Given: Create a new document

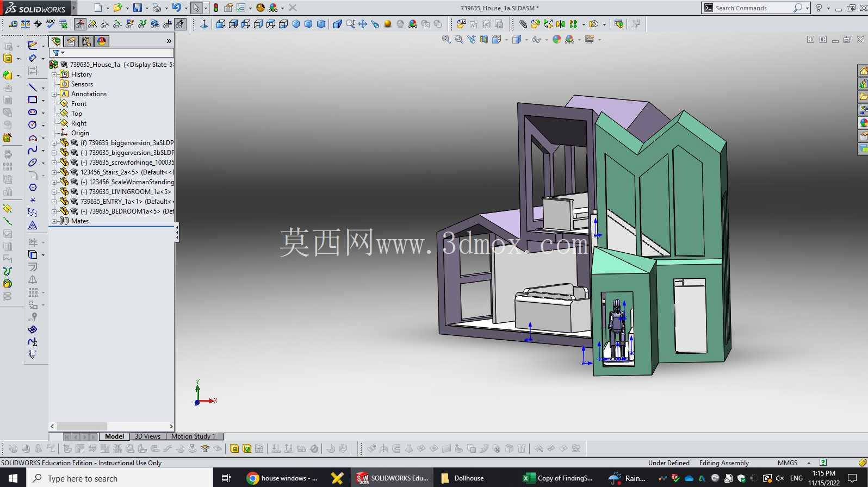Looking at the screenshot, I should click(x=98, y=8).
